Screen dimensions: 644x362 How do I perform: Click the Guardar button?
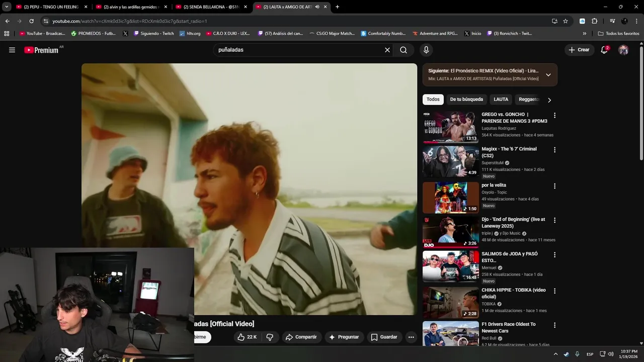click(x=384, y=337)
